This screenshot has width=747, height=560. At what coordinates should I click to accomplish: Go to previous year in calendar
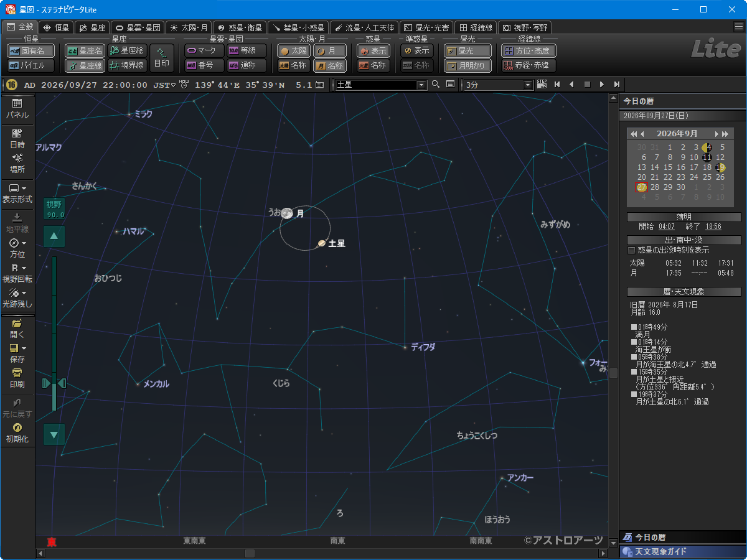(x=634, y=134)
